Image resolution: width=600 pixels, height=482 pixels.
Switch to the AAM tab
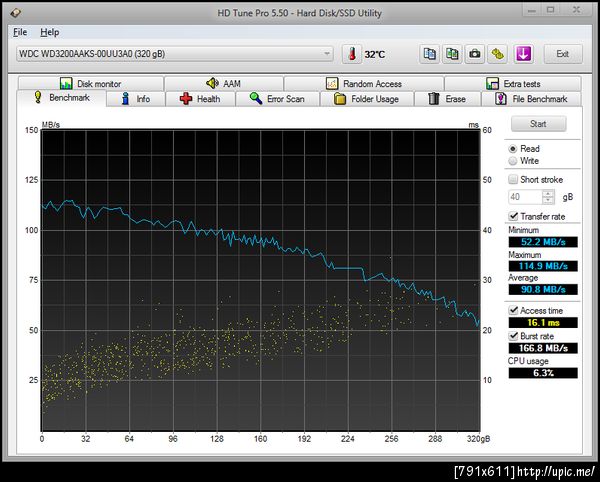click(x=224, y=83)
